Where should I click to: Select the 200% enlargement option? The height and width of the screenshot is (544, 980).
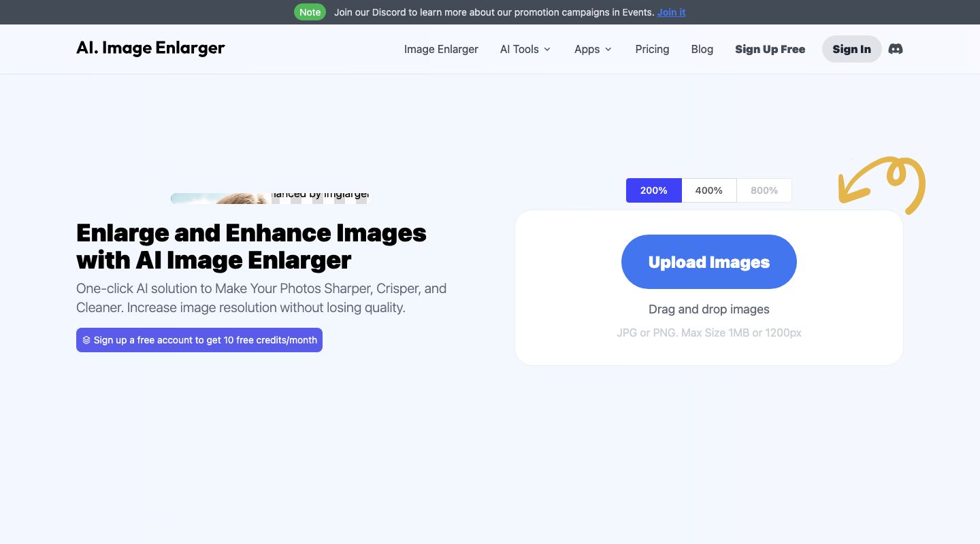(653, 190)
